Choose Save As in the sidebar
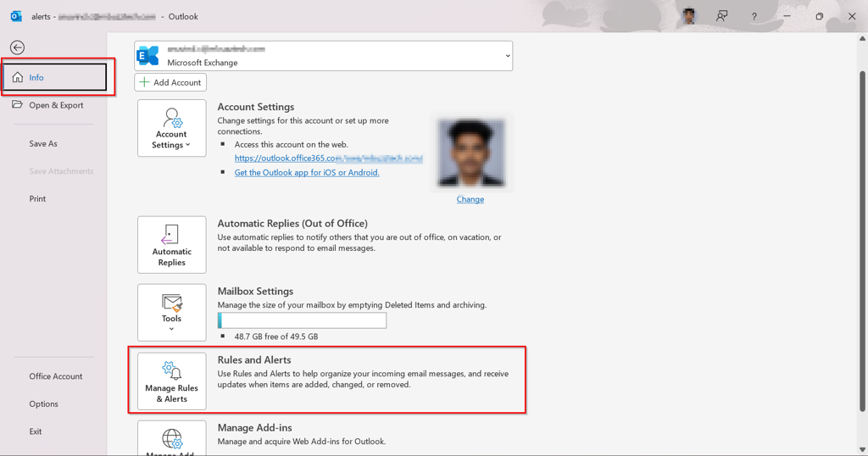 tap(43, 143)
